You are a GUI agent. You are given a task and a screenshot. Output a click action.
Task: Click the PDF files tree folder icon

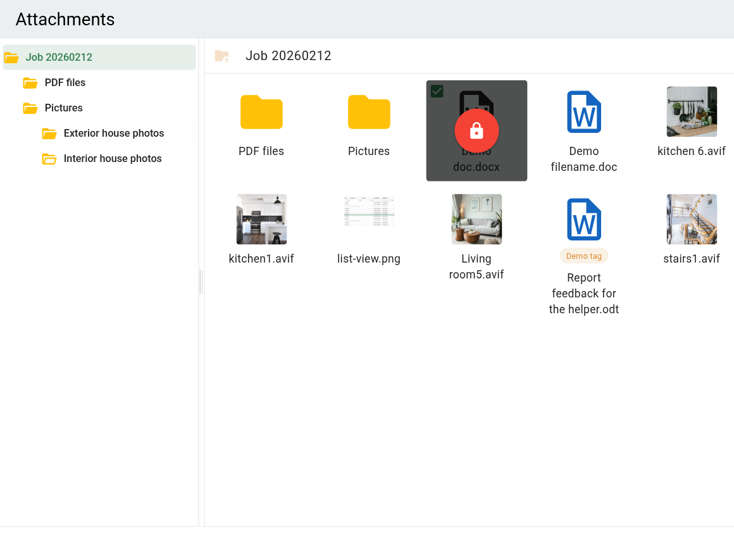(x=30, y=83)
